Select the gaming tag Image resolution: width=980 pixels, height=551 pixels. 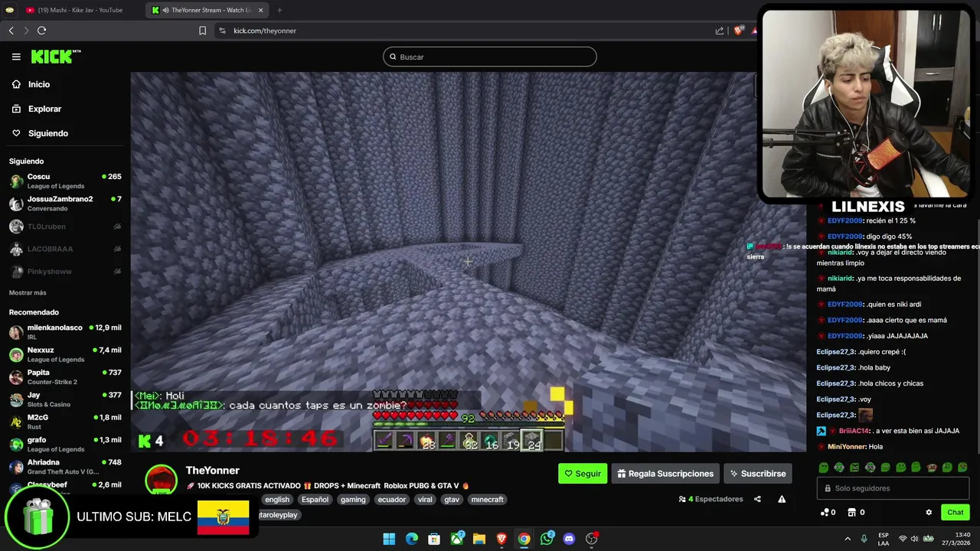353,500
